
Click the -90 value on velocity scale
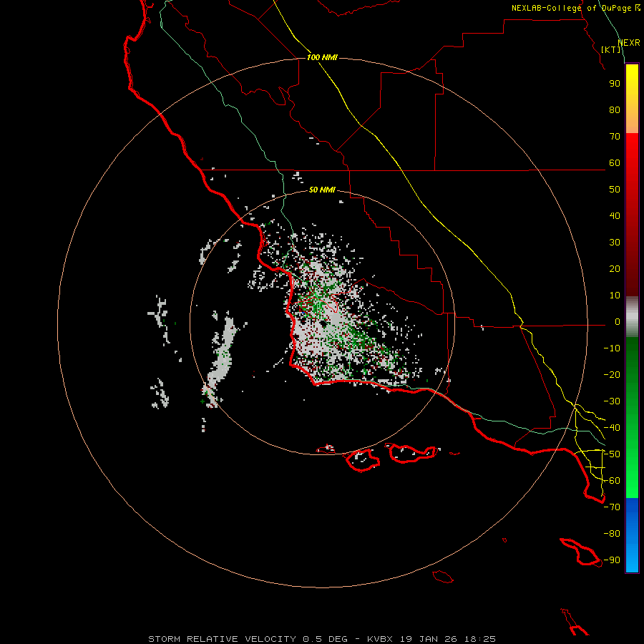pyautogui.click(x=612, y=560)
